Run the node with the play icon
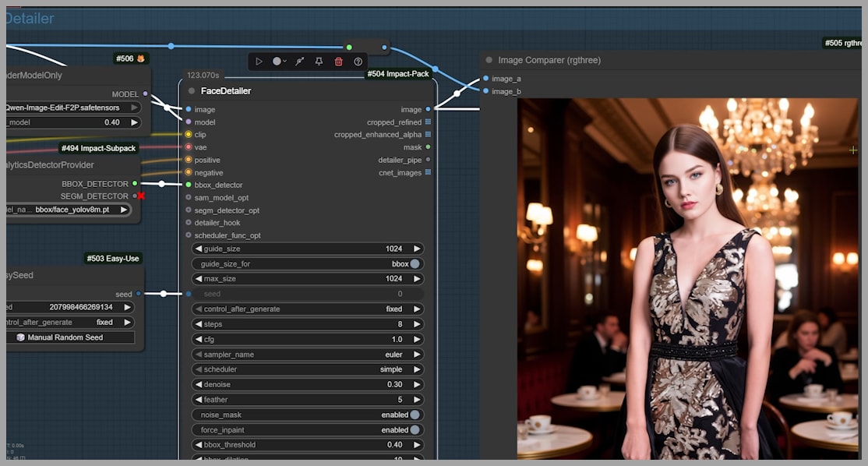 click(259, 62)
